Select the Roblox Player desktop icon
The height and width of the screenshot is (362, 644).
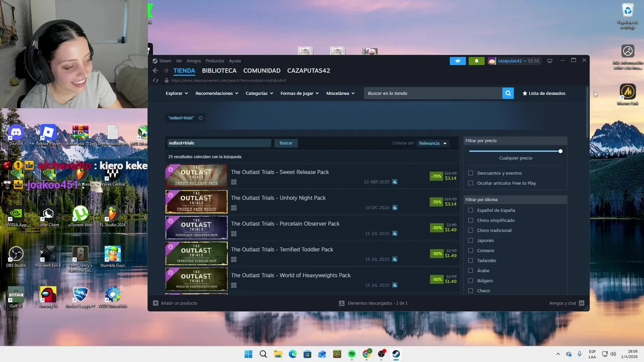coord(48,136)
